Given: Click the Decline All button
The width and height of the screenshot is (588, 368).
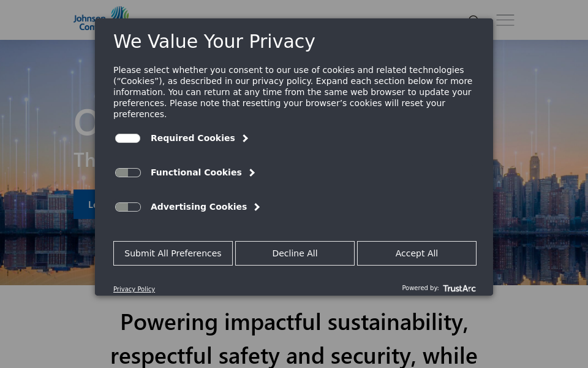Looking at the screenshot, I should point(295,253).
